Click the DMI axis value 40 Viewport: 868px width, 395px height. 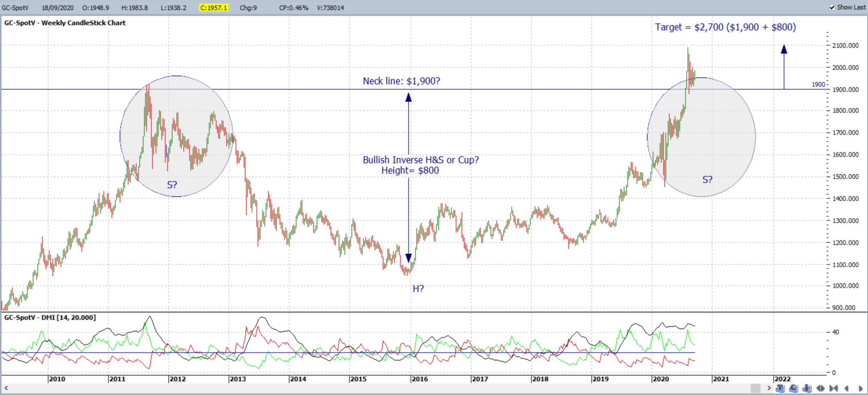[836, 332]
